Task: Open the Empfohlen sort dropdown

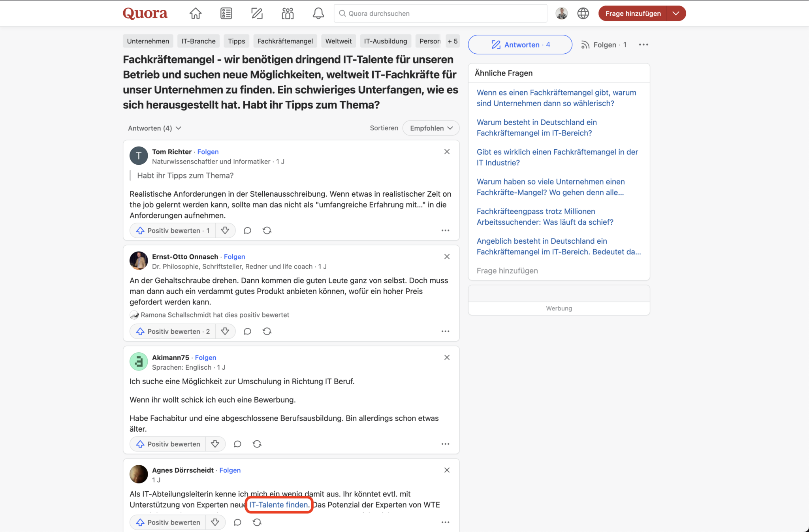Action: click(431, 128)
